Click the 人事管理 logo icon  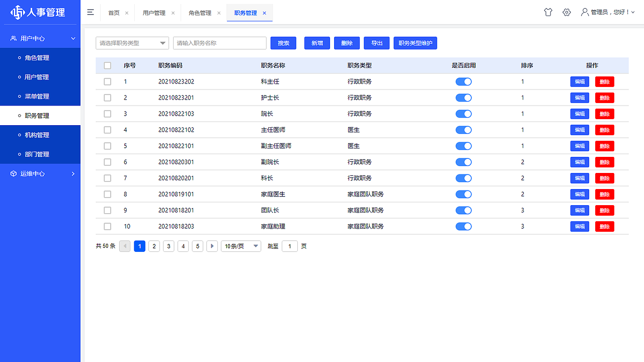(x=17, y=12)
